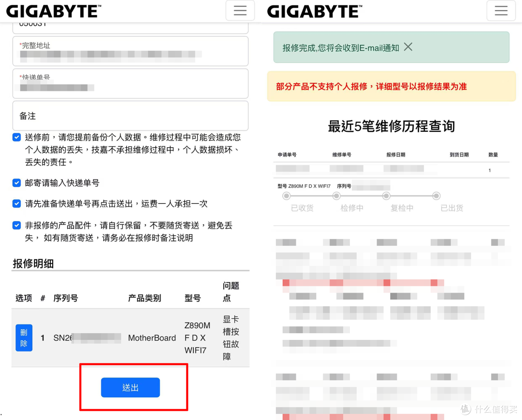Click the 最近5笔维修历程查询 heading

click(391, 126)
